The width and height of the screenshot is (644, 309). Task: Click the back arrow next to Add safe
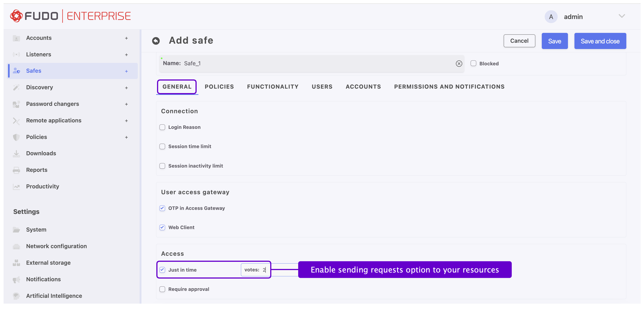tap(156, 40)
